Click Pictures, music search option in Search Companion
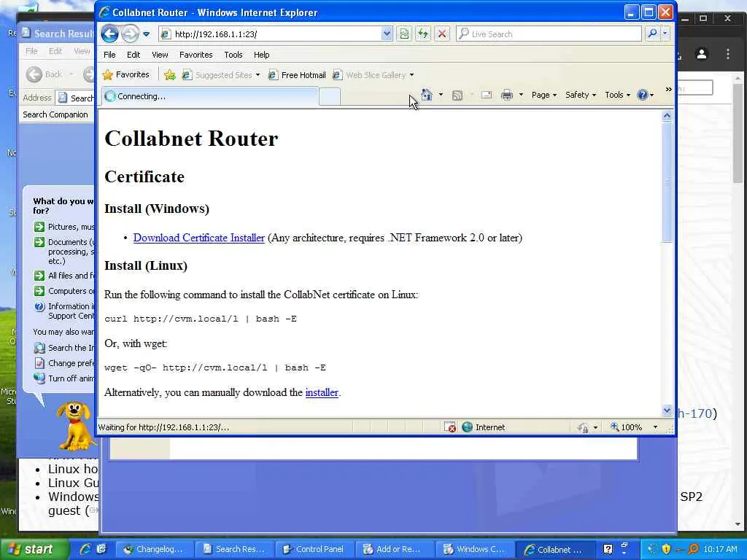747x560 pixels. [65, 227]
